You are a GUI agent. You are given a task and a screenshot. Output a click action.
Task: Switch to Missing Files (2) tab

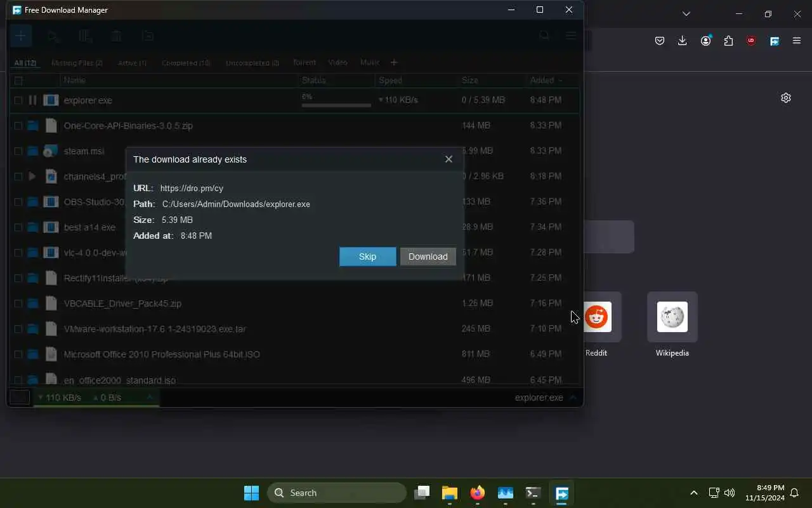[77, 63]
